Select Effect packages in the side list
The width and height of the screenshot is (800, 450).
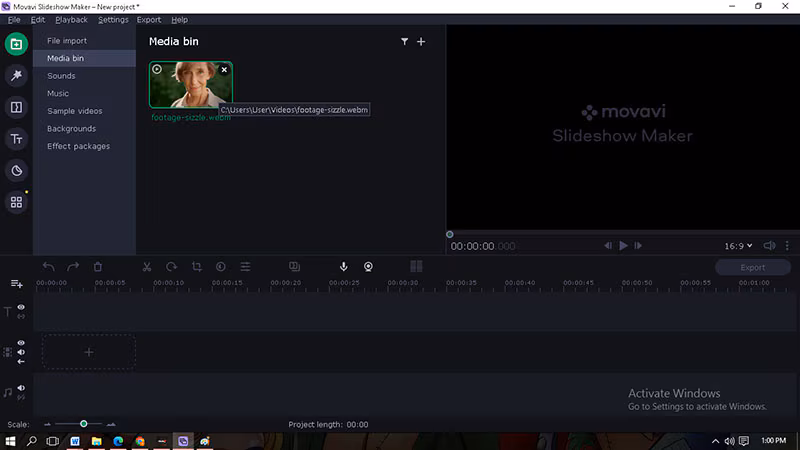[85, 146]
